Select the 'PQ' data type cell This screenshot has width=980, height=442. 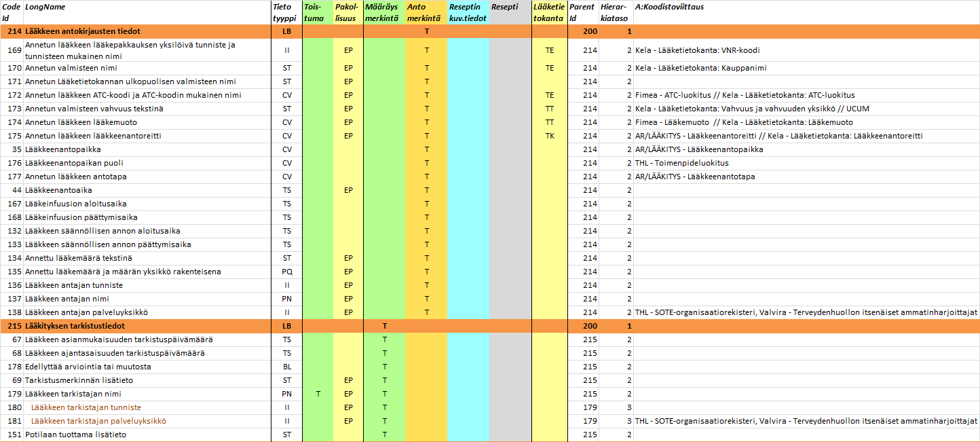pyautogui.click(x=286, y=272)
